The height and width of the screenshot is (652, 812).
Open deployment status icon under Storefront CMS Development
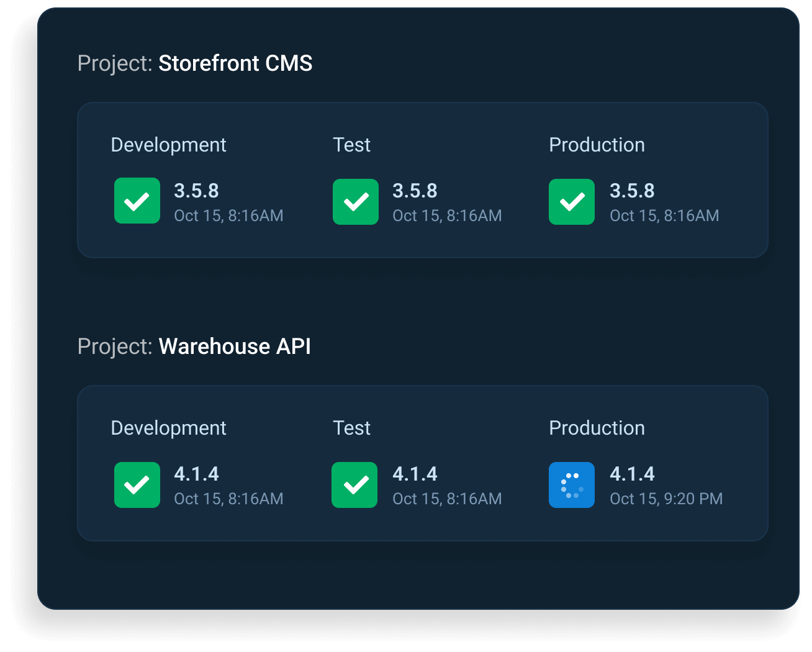coord(137,201)
